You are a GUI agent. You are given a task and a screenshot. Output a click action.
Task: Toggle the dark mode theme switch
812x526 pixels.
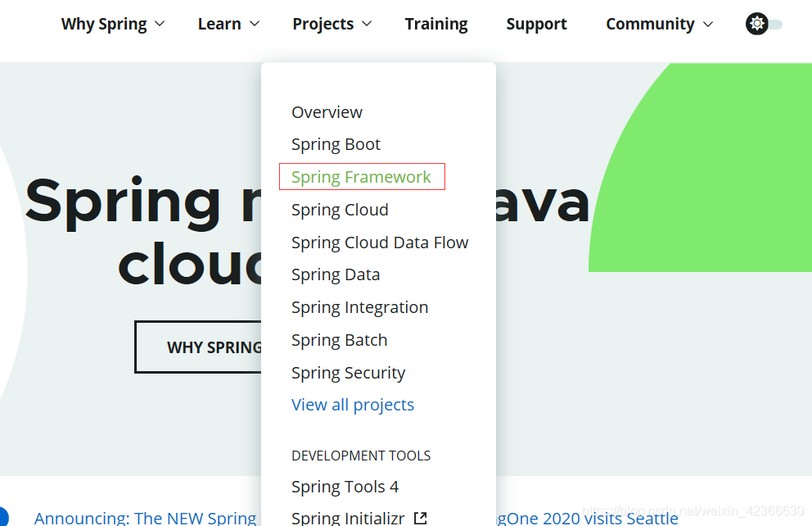point(764,24)
